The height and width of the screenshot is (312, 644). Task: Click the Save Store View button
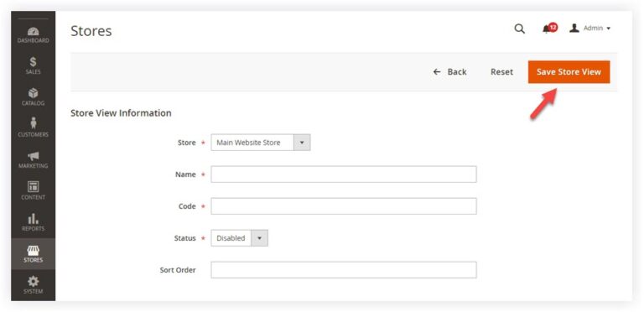pyautogui.click(x=569, y=72)
